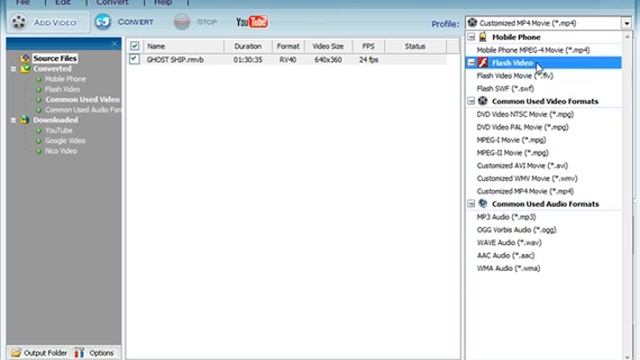Choose Mobile Phone MPEG-4 Movie (*.mp4)

[x=533, y=50]
